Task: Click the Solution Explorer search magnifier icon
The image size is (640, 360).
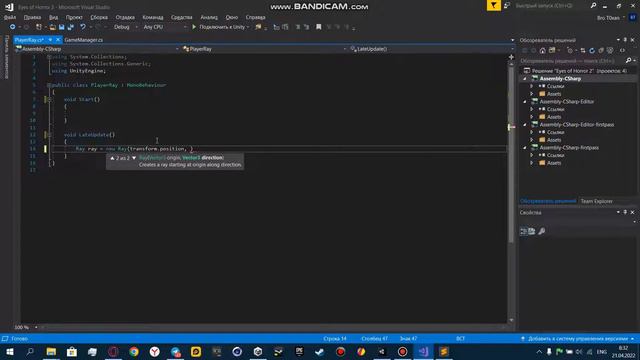Action: pos(629,60)
